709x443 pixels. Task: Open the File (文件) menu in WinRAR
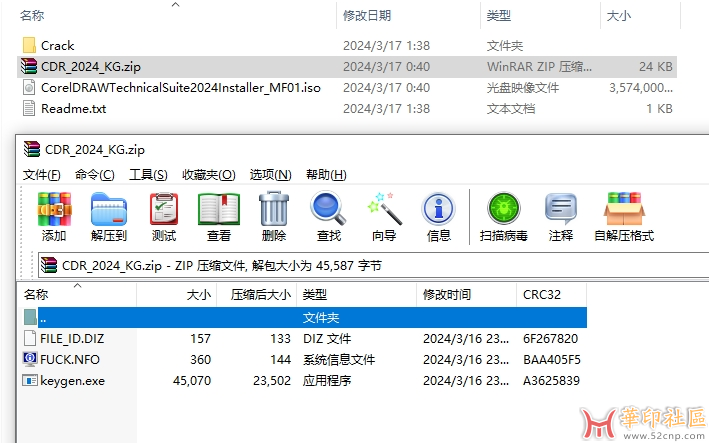[x=42, y=174]
